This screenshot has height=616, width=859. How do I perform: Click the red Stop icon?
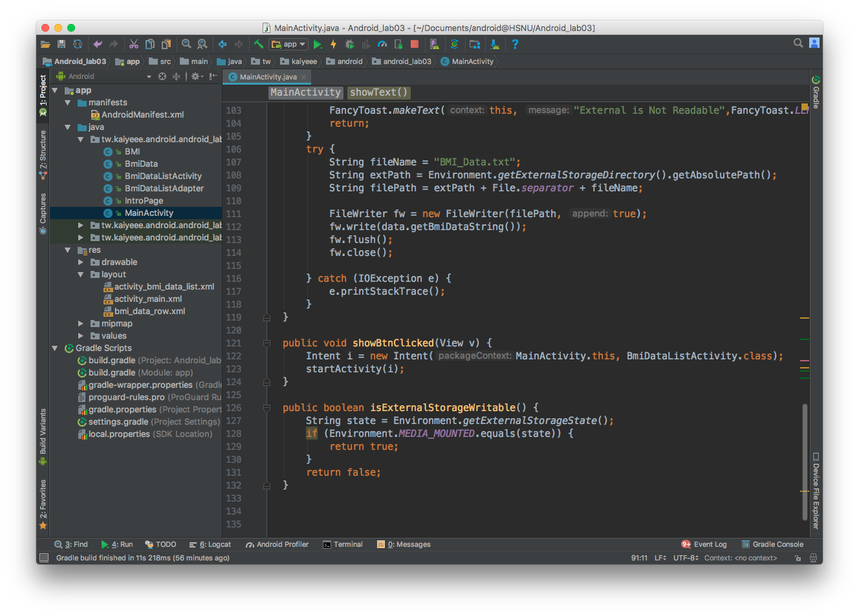pos(415,44)
